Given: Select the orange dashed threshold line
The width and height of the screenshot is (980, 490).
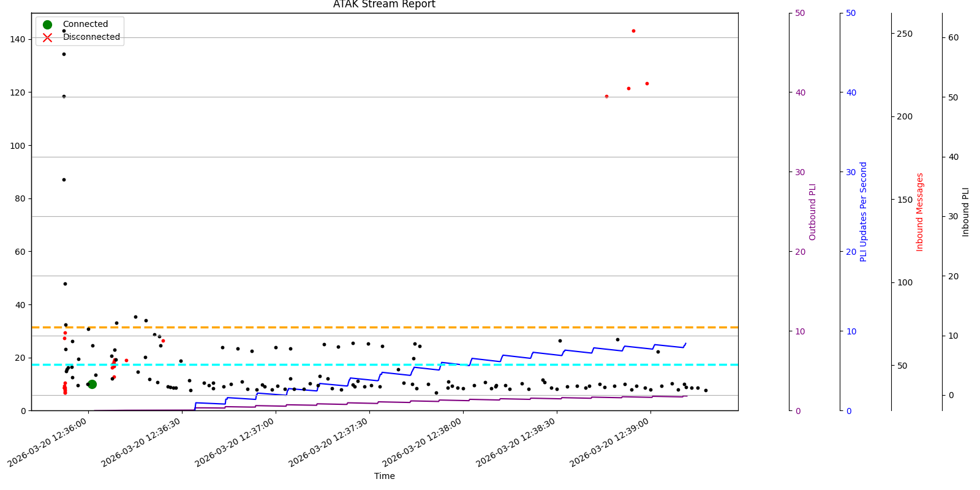Looking at the screenshot, I should [429, 327].
